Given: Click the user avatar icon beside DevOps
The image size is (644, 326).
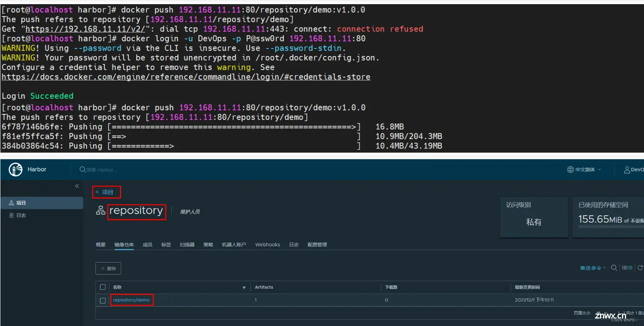Looking at the screenshot, I should pyautogui.click(x=627, y=170).
